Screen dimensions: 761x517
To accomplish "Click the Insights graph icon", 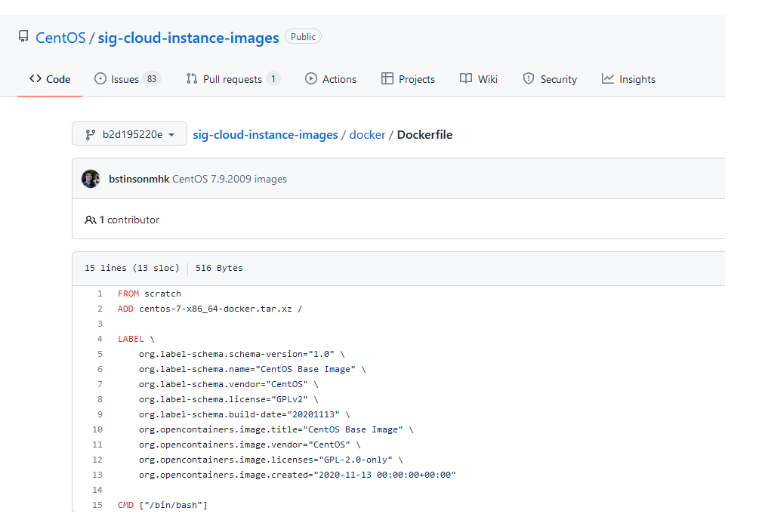I will (x=608, y=79).
